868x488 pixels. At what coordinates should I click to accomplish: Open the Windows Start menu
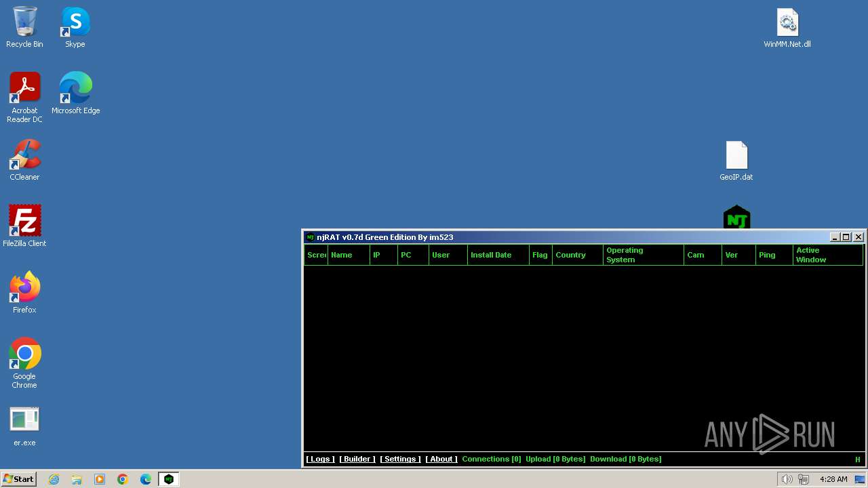18,479
